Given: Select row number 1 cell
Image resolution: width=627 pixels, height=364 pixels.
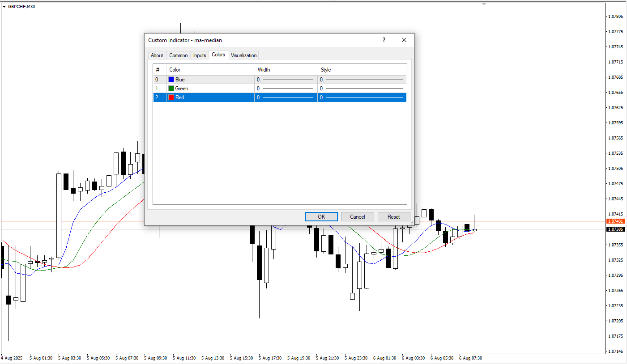Looking at the screenshot, I should click(x=160, y=89).
